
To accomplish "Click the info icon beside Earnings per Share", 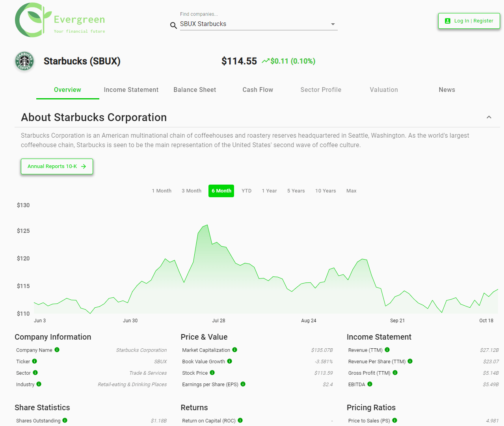I will (243, 384).
